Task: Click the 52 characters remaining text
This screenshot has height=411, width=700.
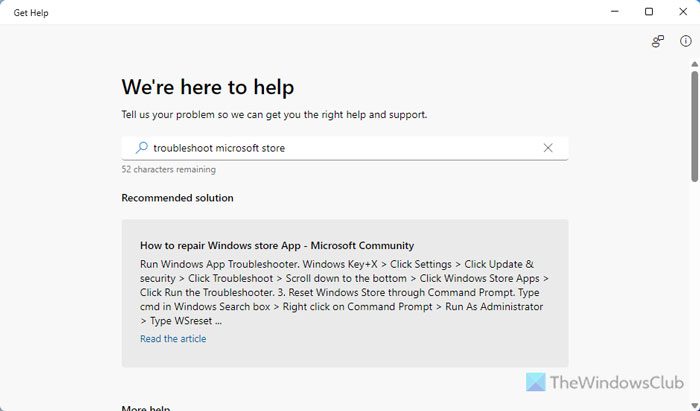Action: pyautogui.click(x=168, y=170)
